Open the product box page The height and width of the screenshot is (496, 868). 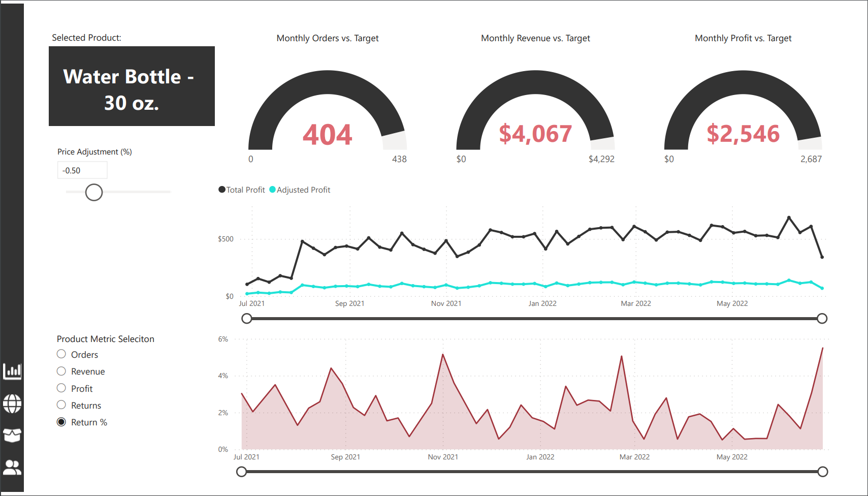tap(12, 436)
